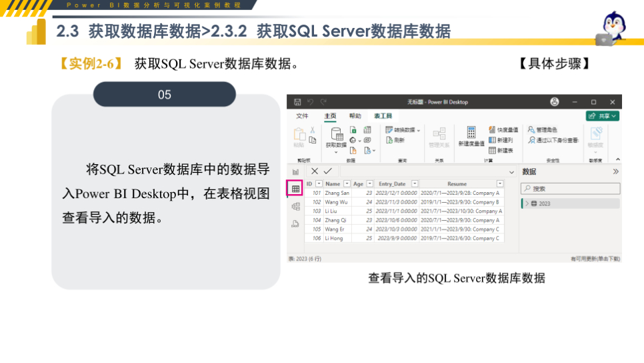Open the Resume column filter dropdown

tap(500, 184)
